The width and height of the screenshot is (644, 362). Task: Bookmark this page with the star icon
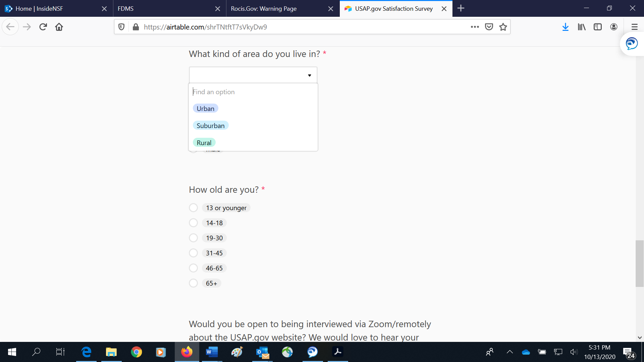pos(503,27)
